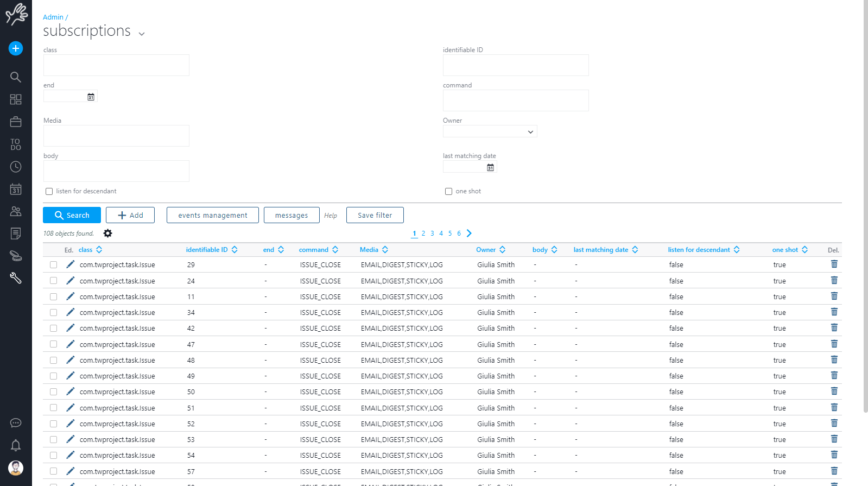The width and height of the screenshot is (868, 486).
Task: Open the Owner dropdown filter
Action: pyautogui.click(x=490, y=132)
